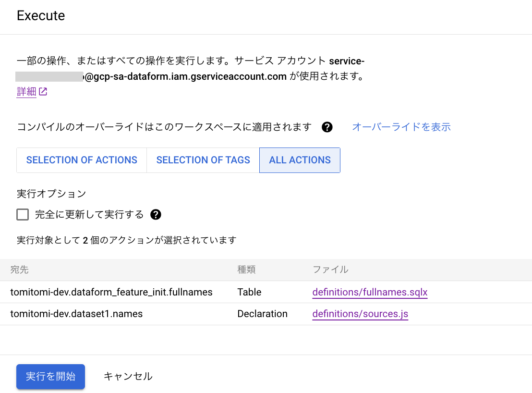The height and width of the screenshot is (393, 532).
Task: Click the 種類 column header
Action: click(x=246, y=270)
